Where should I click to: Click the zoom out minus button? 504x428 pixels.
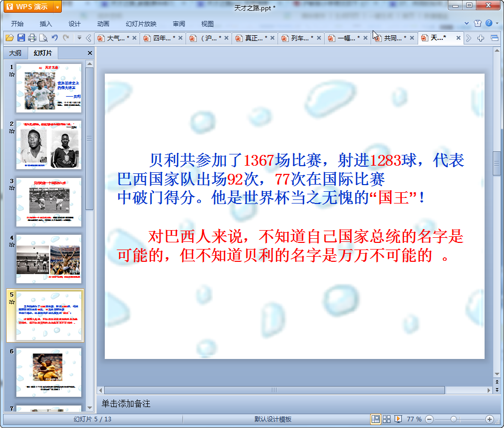pyautogui.click(x=429, y=419)
